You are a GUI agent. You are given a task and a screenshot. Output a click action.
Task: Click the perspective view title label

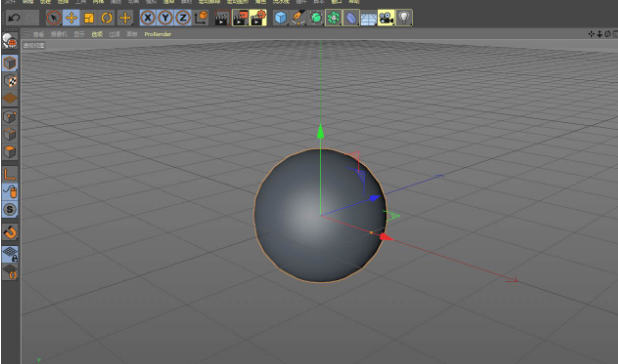point(34,46)
